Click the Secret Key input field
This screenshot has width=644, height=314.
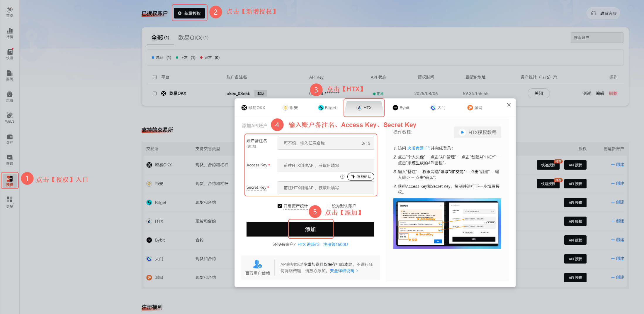pos(326,188)
